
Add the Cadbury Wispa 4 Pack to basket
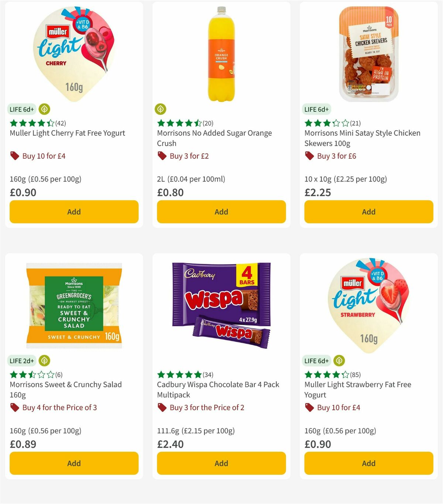pyautogui.click(x=221, y=463)
